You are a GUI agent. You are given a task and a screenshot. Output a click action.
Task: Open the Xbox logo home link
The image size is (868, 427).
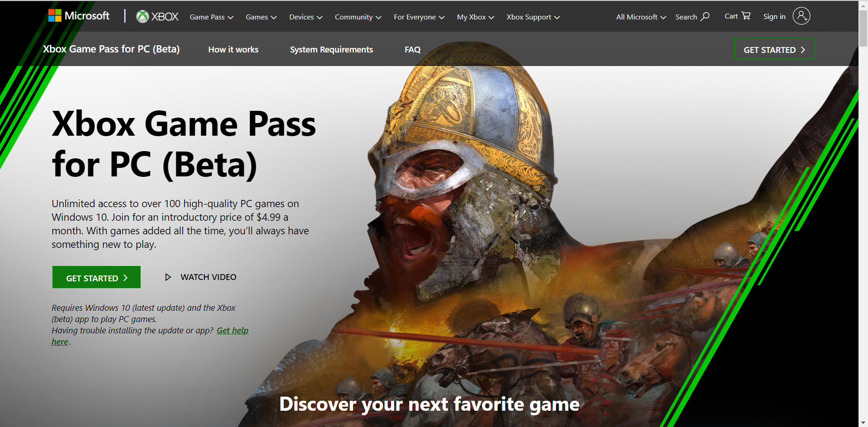[x=157, y=17]
